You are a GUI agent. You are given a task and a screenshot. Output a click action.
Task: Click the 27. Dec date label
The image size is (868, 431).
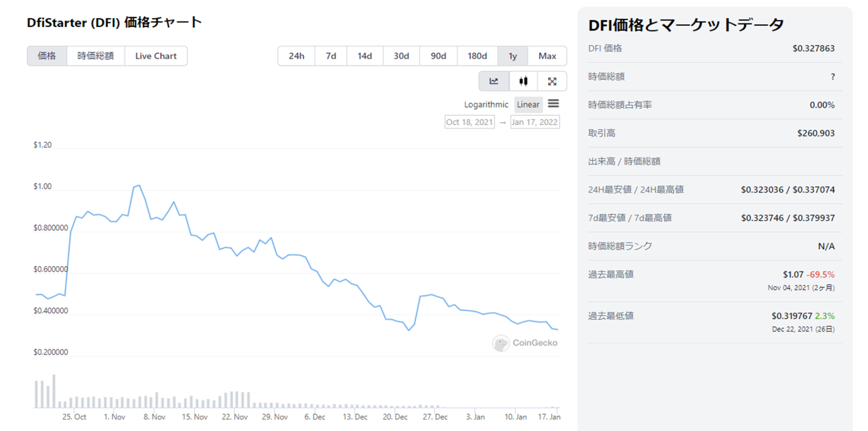pyautogui.click(x=435, y=417)
